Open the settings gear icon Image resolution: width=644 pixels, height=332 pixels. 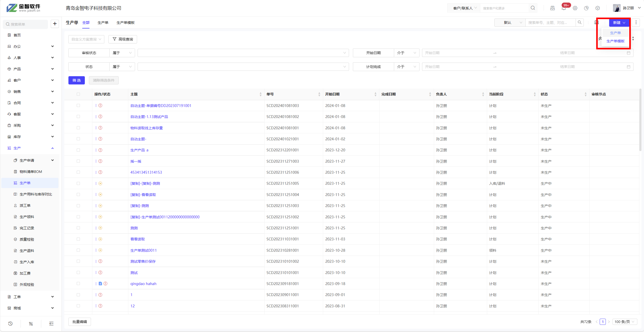coord(575,8)
